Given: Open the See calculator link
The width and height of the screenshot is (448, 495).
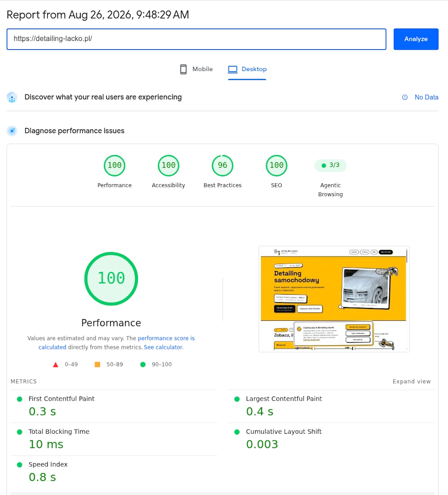Looking at the screenshot, I should pos(164,347).
